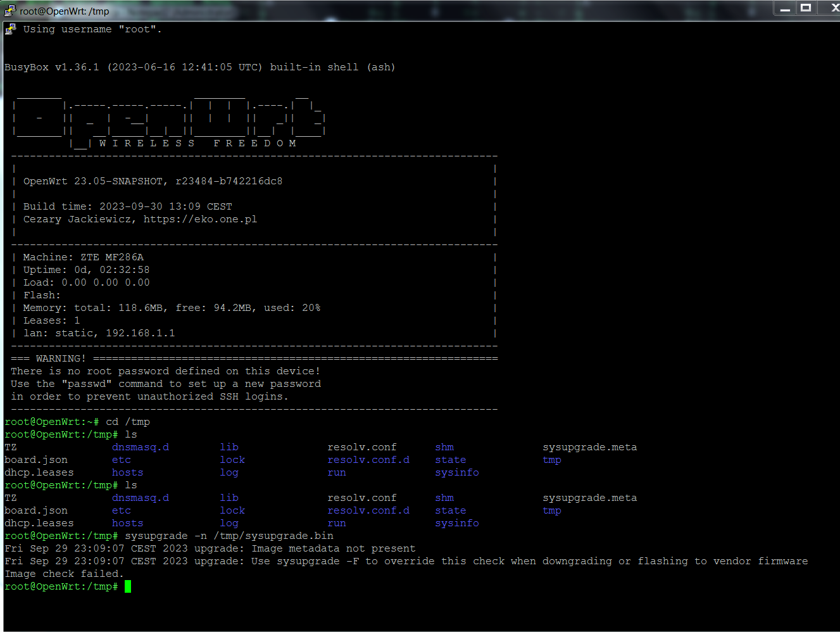Click 'W I R E L E S S F R E E D O M' banner text
Image resolution: width=840 pixels, height=632 pixels.
click(197, 143)
